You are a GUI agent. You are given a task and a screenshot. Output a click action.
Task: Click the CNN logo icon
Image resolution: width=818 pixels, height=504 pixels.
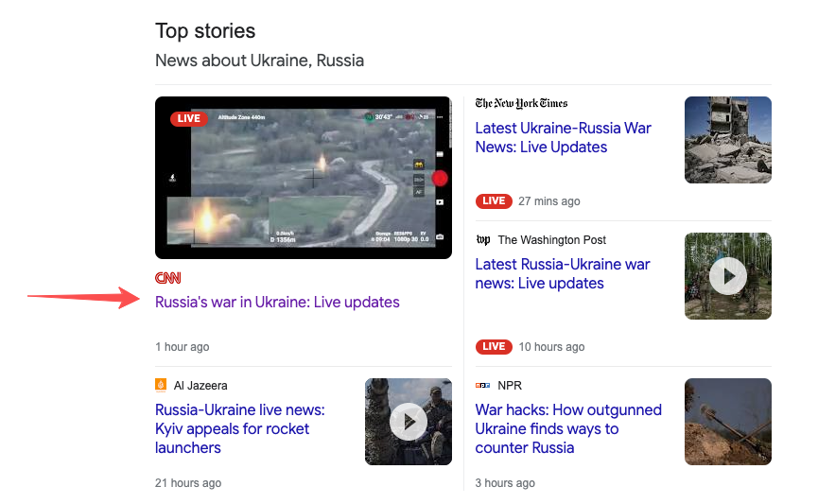pos(168,278)
